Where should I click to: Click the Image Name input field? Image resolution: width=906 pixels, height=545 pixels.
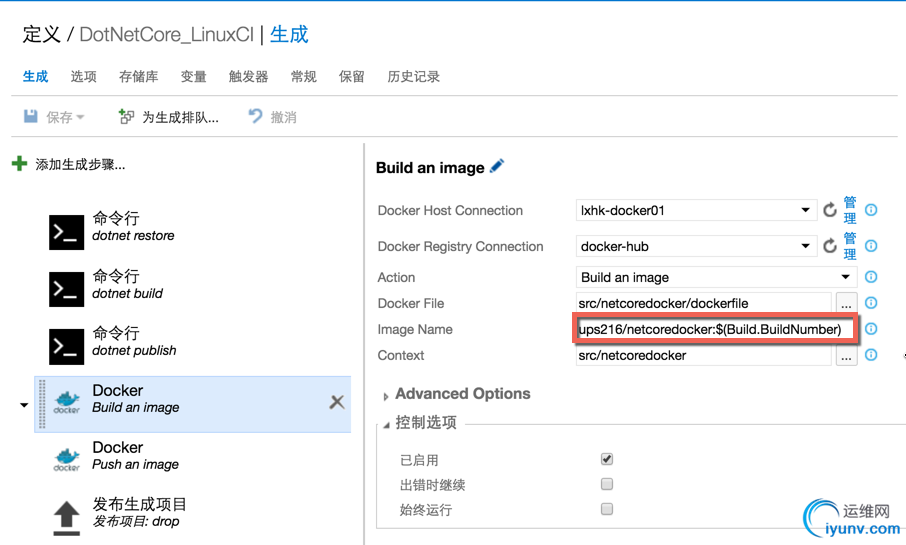[715, 329]
